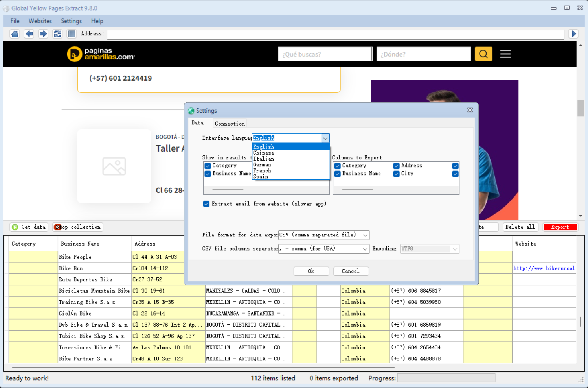Open the File format for export dropdown
The height and width of the screenshot is (388, 588).
tap(365, 235)
